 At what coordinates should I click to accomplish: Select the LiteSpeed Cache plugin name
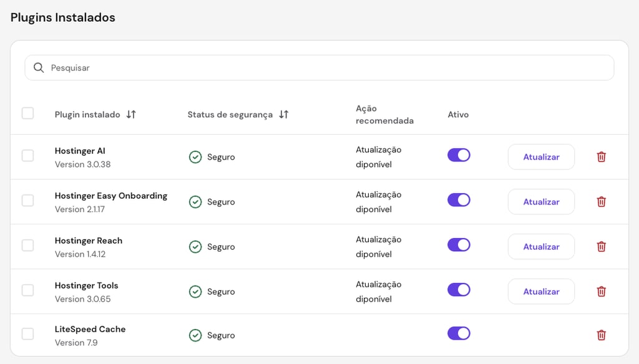point(90,329)
